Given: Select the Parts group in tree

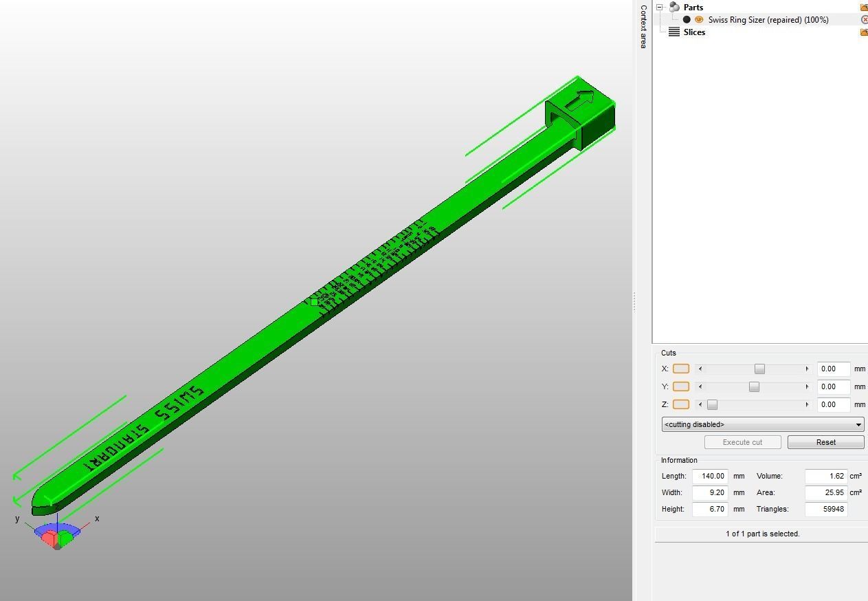Looking at the screenshot, I should tap(693, 7).
